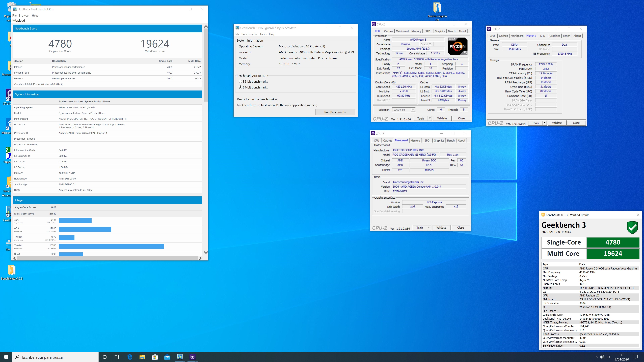Open Tools dropdown arrow in Mainboard CPU-Z window
Viewport: 644px width, 362px height.
[x=429, y=227]
